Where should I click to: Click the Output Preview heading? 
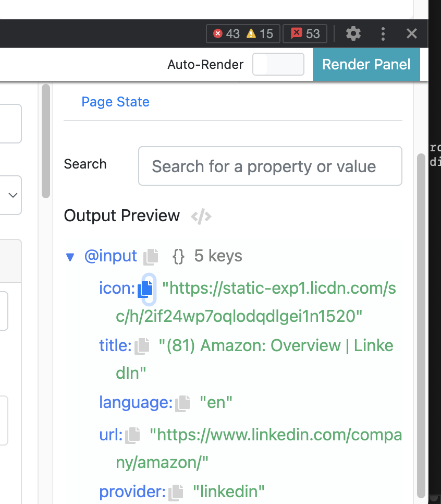(122, 215)
